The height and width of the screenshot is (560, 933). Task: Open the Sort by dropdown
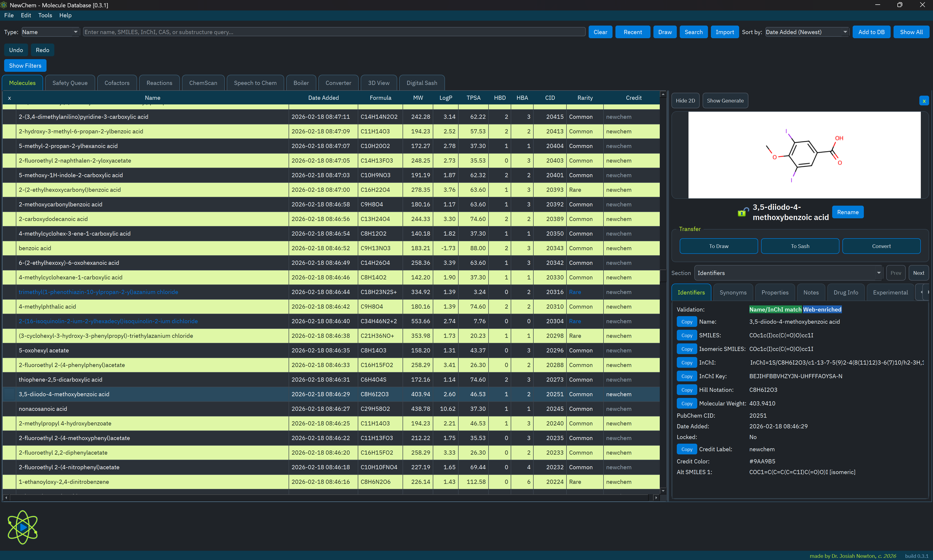click(x=807, y=32)
